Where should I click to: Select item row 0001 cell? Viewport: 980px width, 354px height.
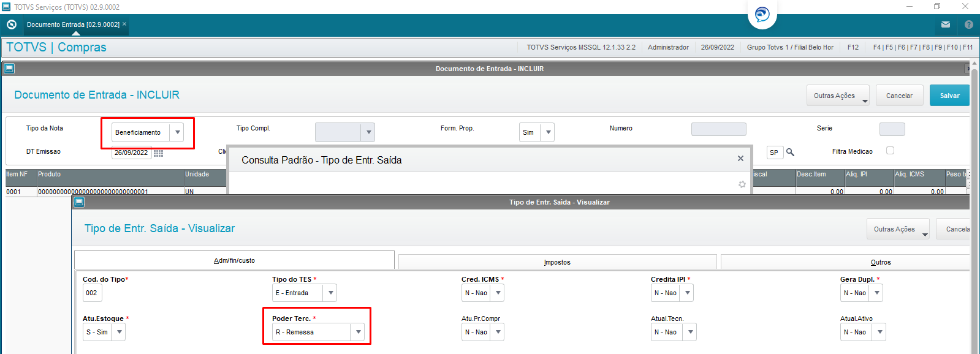tap(21, 192)
